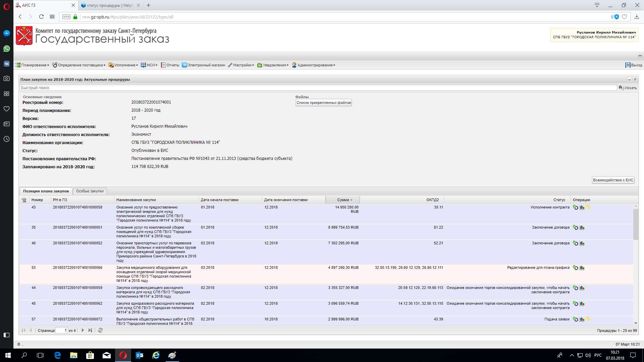Image resolution: width=644 pixels, height=362 pixels.
Task: Click yellow note icon in row 43
Action: point(588,207)
